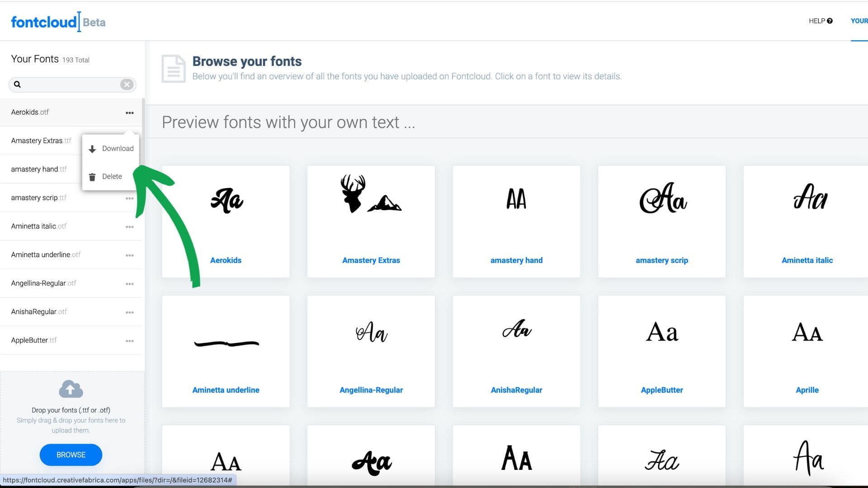Open the Aminetta underline font preview card
Viewport: 868px width, 488px height.
[x=226, y=351]
